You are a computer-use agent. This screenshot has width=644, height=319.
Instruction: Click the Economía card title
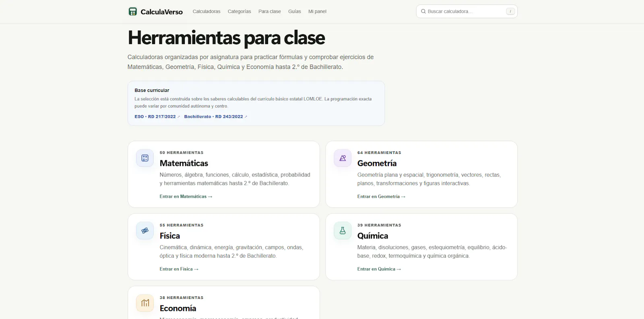178,308
